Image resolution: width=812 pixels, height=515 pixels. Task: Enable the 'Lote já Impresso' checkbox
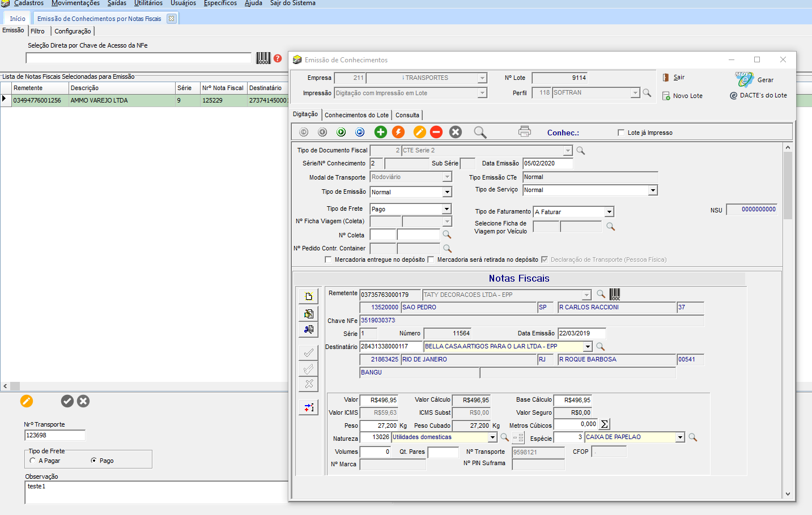[621, 133]
